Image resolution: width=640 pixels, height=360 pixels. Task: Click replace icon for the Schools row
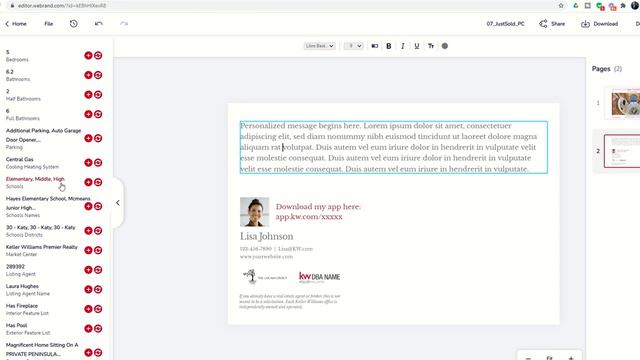click(x=98, y=182)
